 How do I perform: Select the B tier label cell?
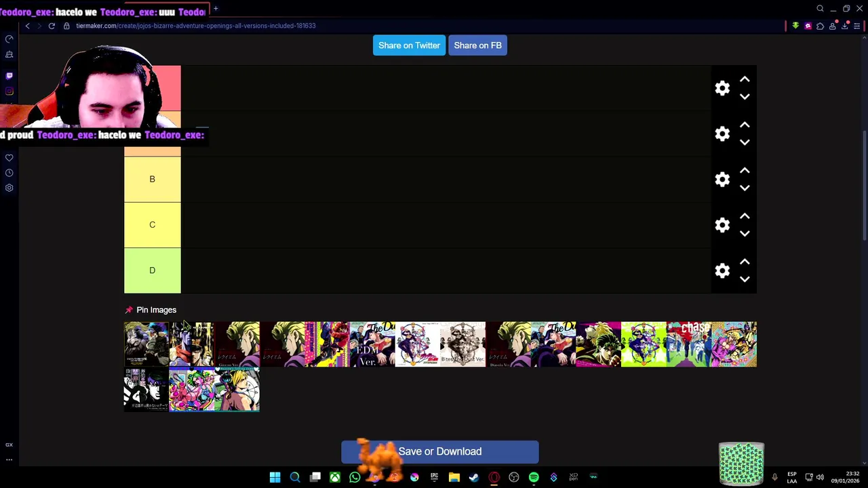pos(153,179)
